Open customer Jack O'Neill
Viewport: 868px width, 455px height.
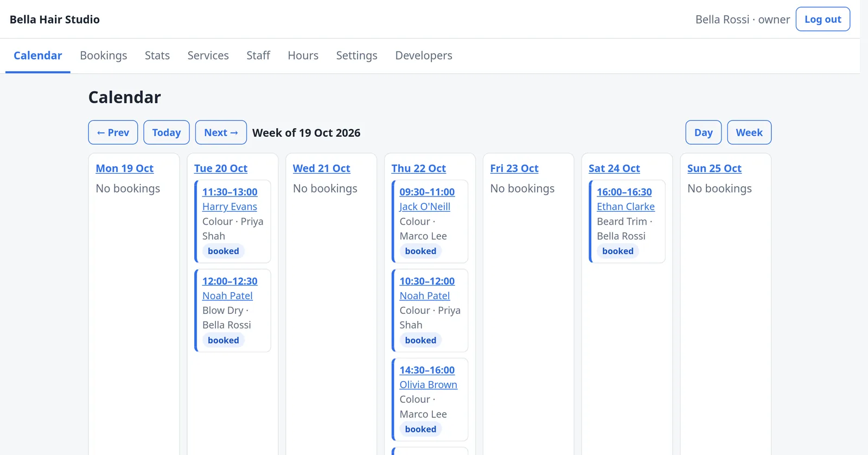(x=425, y=206)
